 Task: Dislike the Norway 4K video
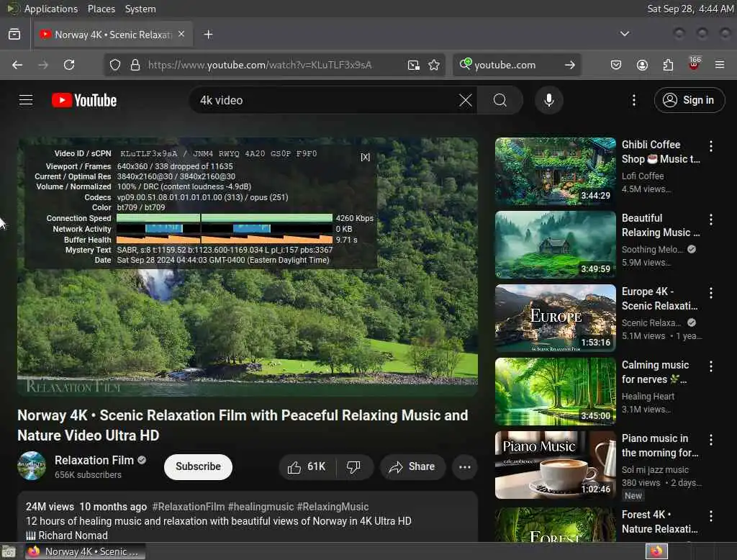pos(354,466)
